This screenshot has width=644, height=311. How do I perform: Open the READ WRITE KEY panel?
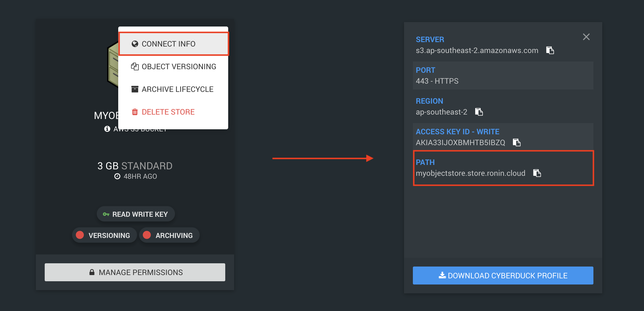point(136,214)
